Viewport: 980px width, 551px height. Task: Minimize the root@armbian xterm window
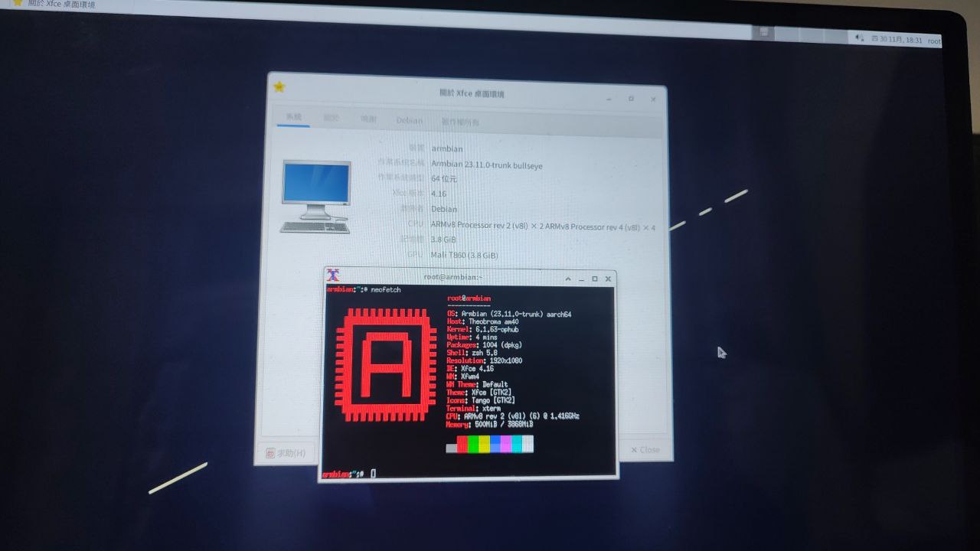[x=581, y=279]
